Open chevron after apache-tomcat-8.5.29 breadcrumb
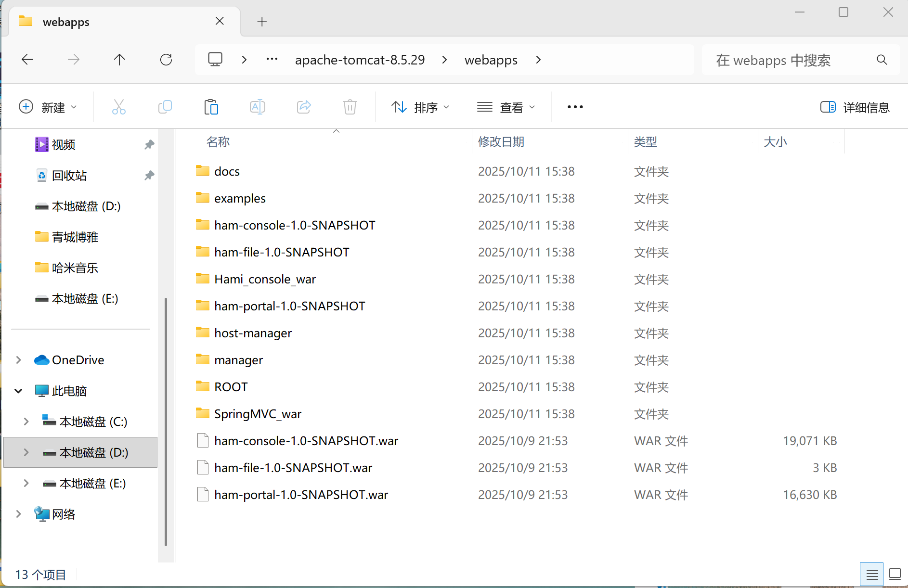Screen dimensions: 908x588 [444, 60]
